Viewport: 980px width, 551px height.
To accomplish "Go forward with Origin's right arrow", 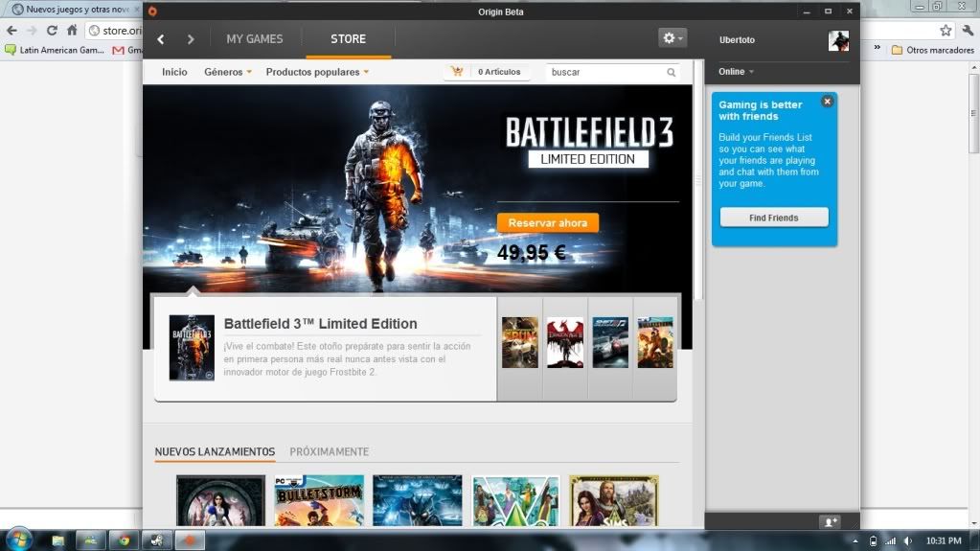I will point(191,39).
